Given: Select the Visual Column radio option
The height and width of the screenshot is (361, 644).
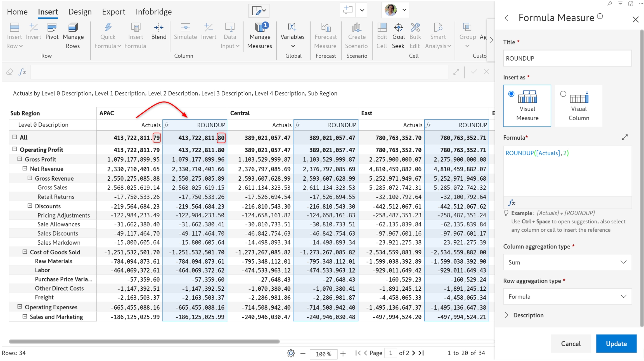Looking at the screenshot, I should (x=563, y=94).
